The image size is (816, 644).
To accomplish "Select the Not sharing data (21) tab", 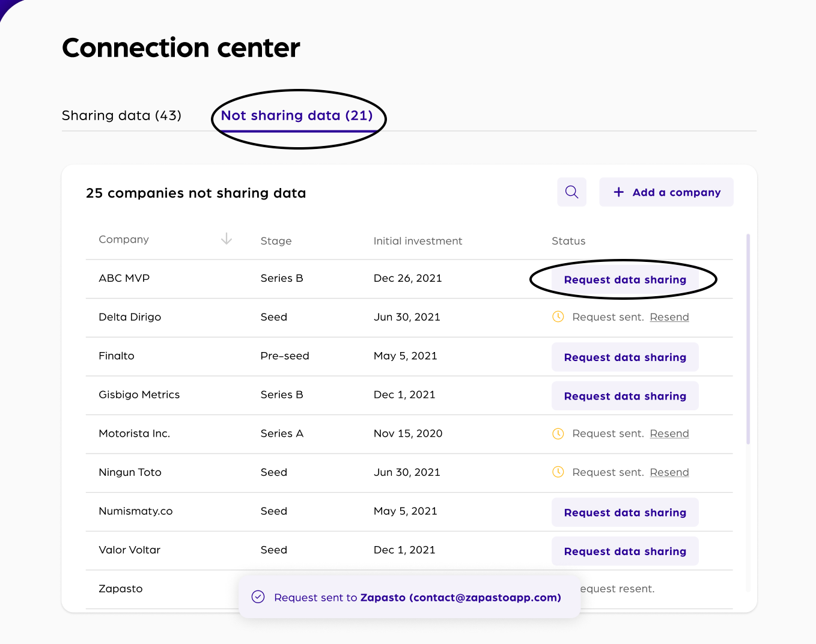I will 297,115.
